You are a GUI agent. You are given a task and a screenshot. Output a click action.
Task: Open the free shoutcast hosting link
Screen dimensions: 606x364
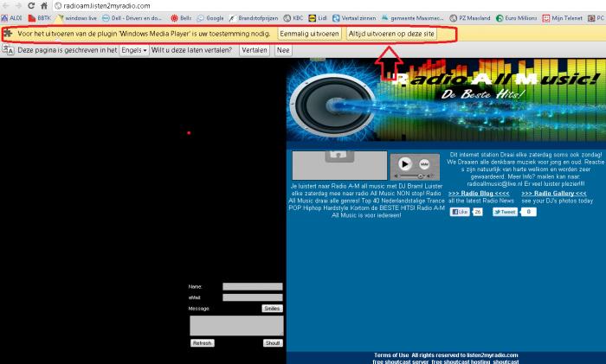(x=461, y=361)
